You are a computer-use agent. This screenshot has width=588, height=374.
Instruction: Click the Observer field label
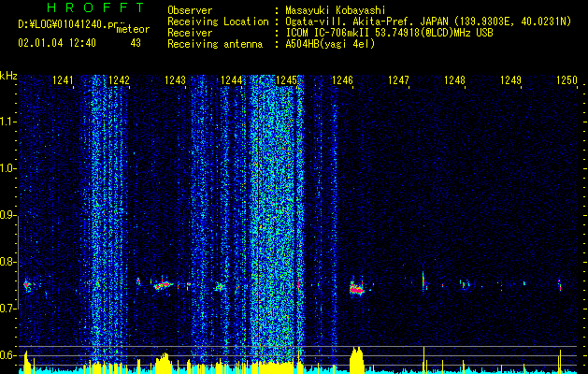[190, 10]
